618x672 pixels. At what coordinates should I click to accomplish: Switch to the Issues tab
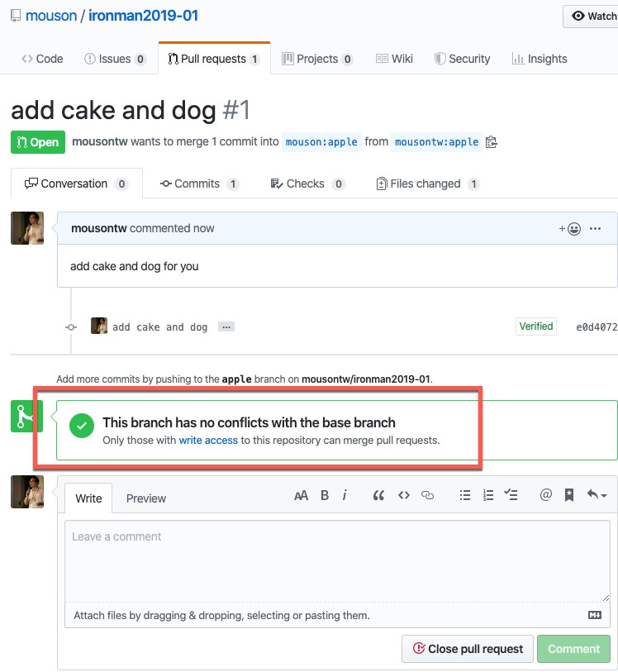click(x=115, y=59)
